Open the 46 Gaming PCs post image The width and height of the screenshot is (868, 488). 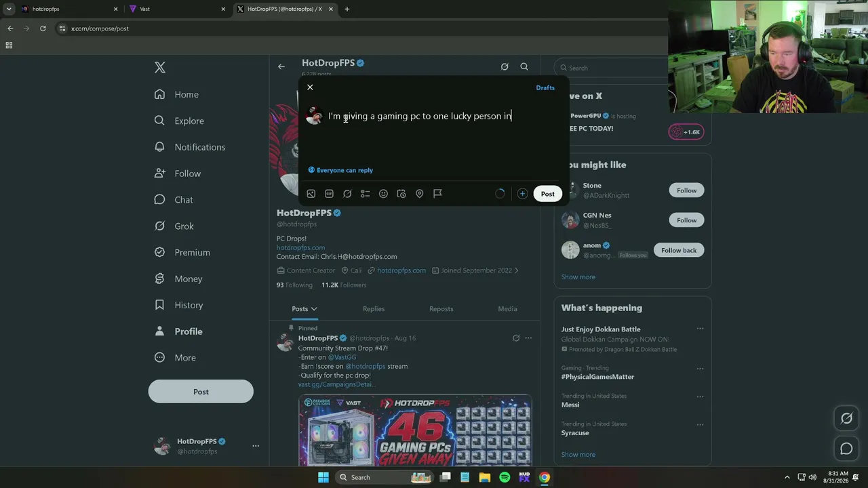point(415,430)
